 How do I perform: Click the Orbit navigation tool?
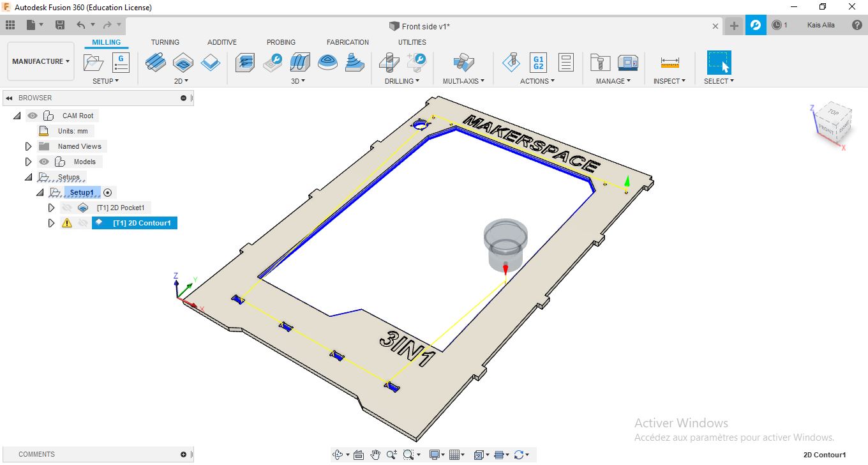click(x=338, y=455)
